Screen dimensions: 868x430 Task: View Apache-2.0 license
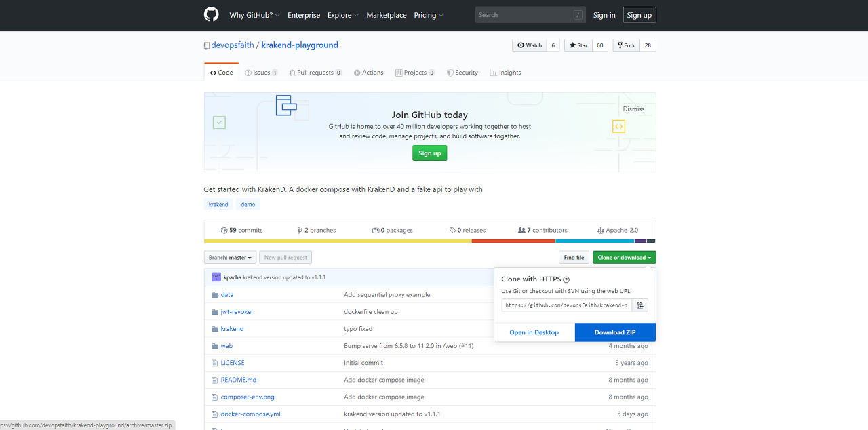[x=618, y=231]
